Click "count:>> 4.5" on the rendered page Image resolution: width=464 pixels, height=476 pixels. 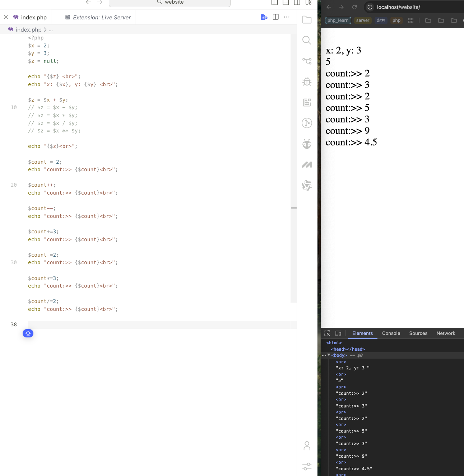351,143
